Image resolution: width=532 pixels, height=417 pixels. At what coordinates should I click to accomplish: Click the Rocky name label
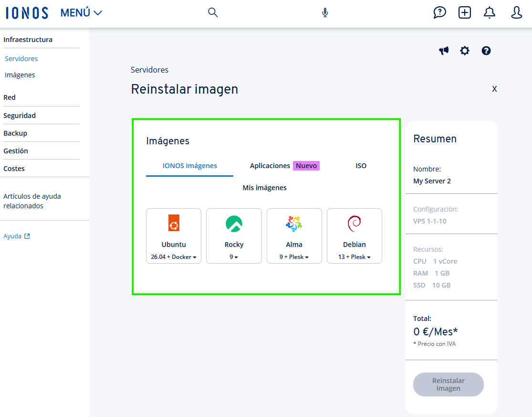(234, 245)
